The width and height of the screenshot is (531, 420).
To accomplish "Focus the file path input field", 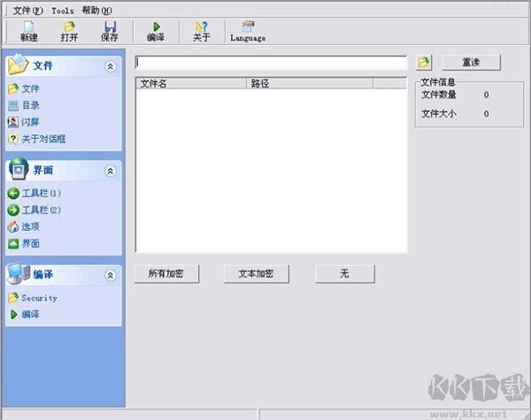I will pyautogui.click(x=272, y=63).
